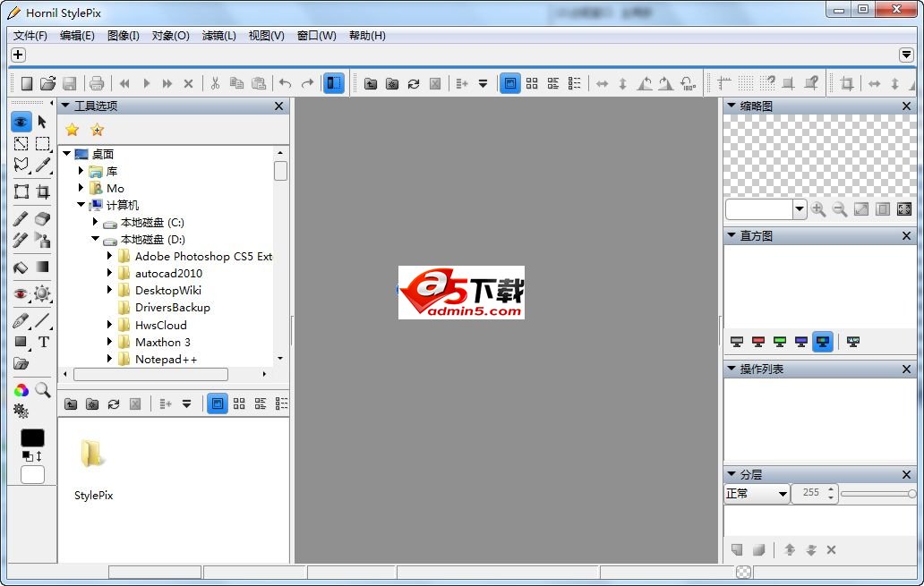Close the 工具选项 panel

tap(278, 105)
